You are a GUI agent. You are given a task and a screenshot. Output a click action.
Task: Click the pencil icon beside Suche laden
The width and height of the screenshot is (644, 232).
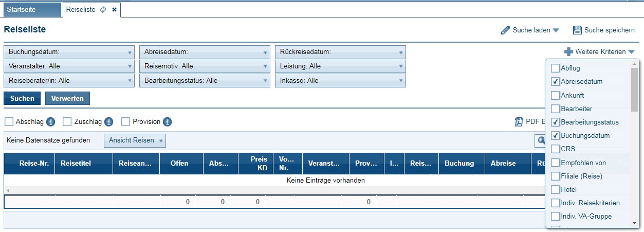click(x=505, y=30)
